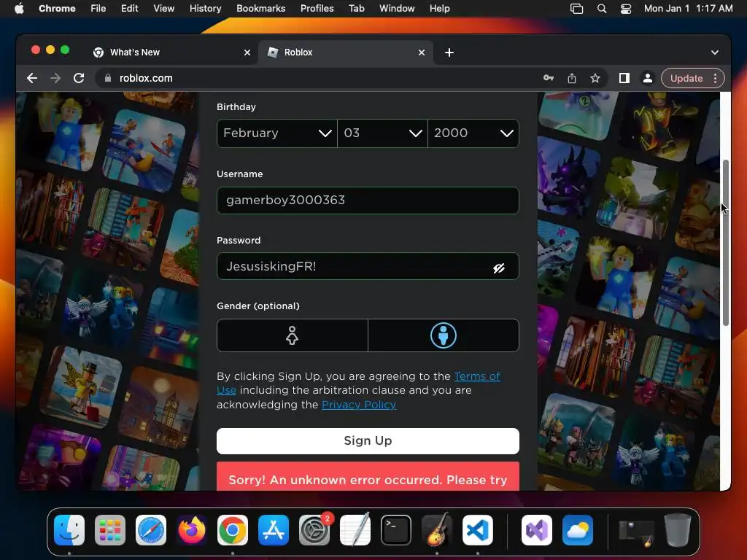The image size is (747, 560).
Task: Open the Help menu
Action: click(439, 9)
